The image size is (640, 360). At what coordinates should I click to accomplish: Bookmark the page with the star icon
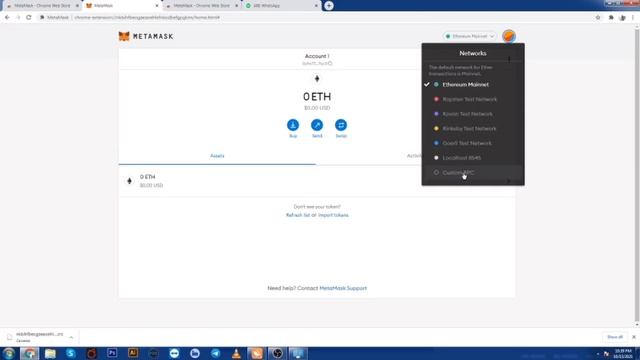598,18
